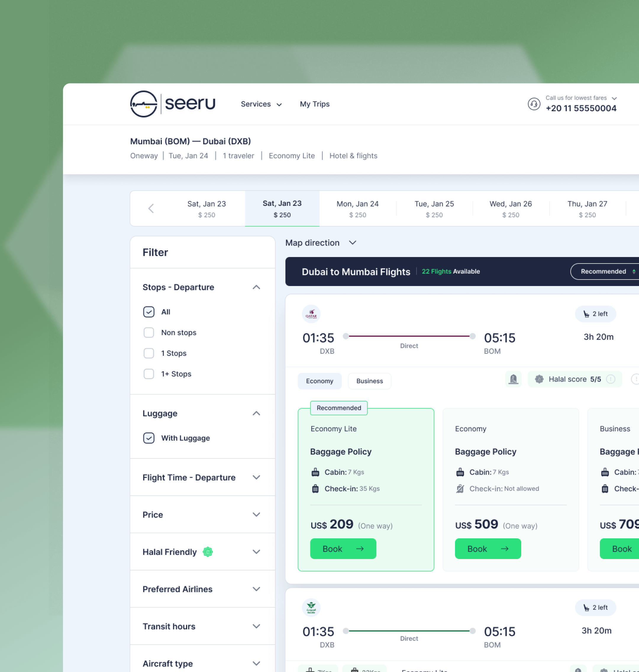Image resolution: width=639 pixels, height=672 pixels.
Task: Click the Halal score star badge icon
Action: tap(539, 379)
